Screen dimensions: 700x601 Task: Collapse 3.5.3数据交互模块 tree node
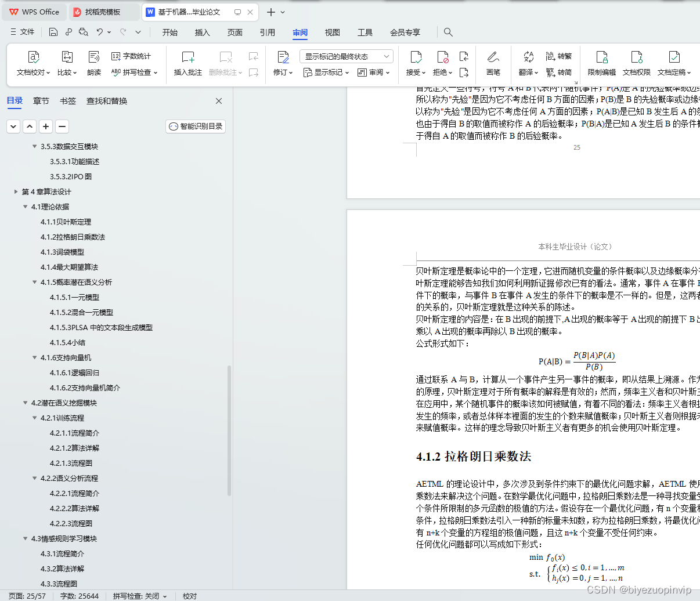point(35,146)
